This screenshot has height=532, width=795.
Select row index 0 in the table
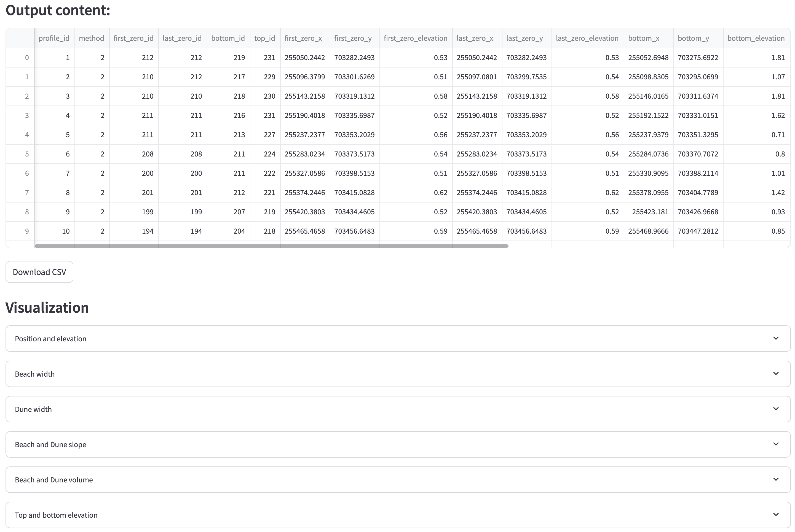coord(20,58)
